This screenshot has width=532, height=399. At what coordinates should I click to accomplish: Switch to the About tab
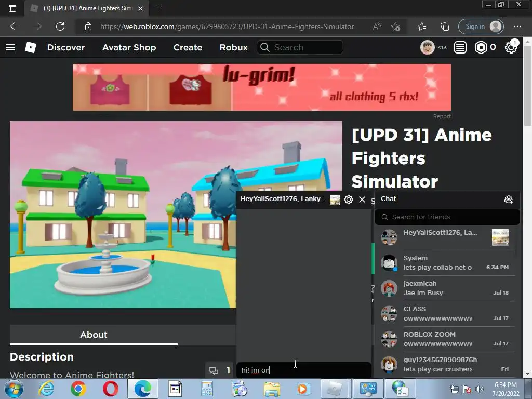(94, 335)
